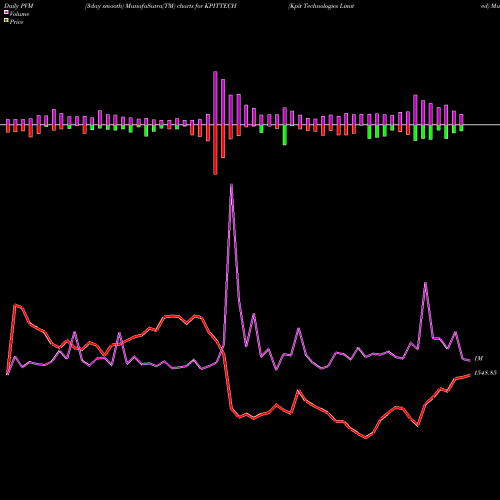Select the Volume legend label
The image size is (500, 500).
19,14
